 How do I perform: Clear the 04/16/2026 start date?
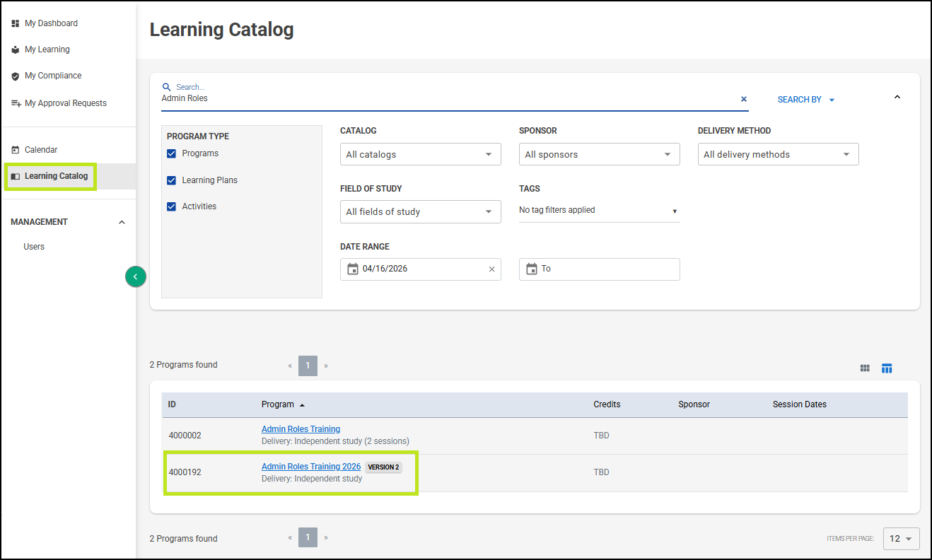pos(491,269)
